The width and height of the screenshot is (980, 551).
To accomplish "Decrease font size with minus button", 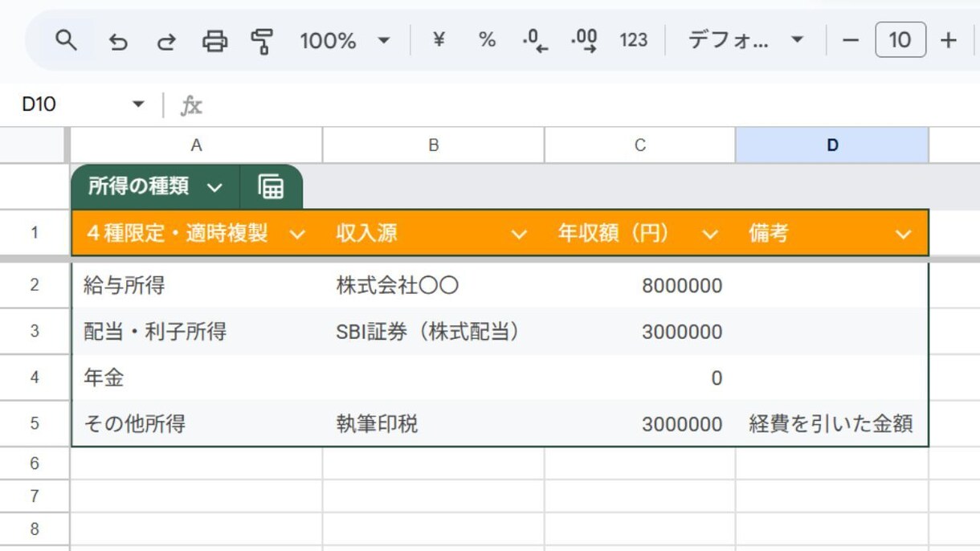I will [x=851, y=41].
